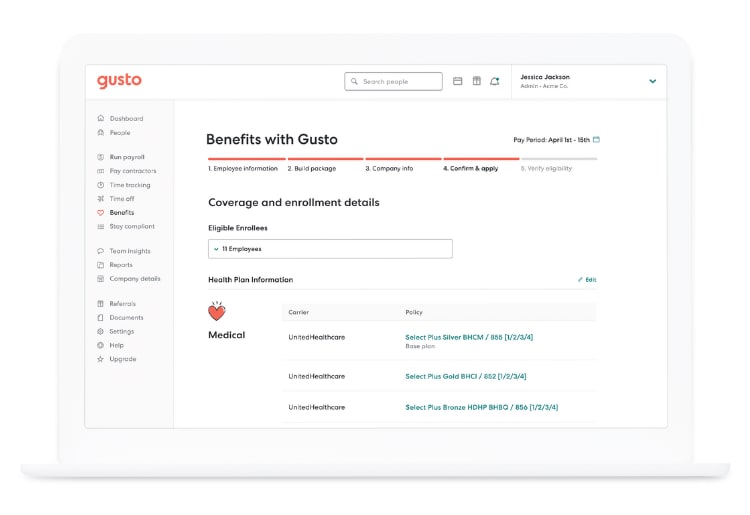750x515 pixels.
Task: Expand the 11 Employees dropdown
Action: click(x=330, y=249)
